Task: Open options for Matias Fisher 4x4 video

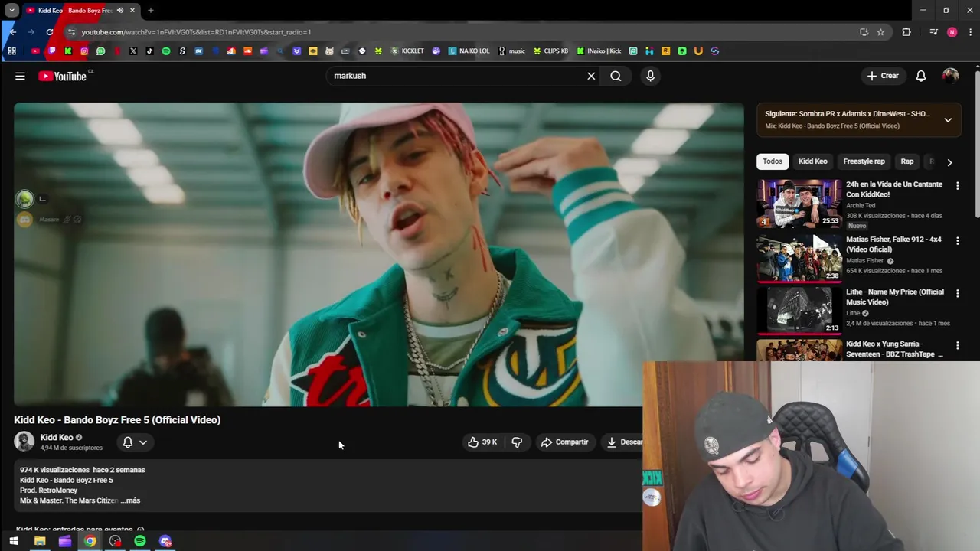Action: (x=957, y=240)
